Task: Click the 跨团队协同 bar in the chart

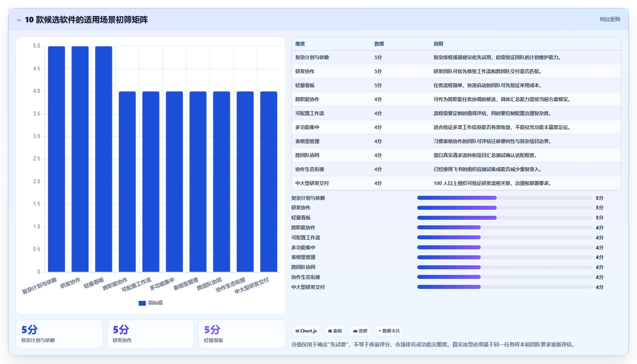Action: tap(221, 182)
